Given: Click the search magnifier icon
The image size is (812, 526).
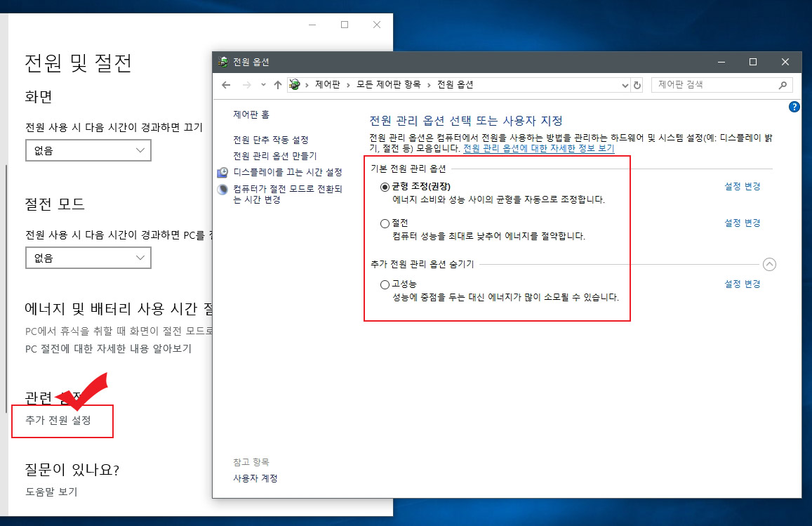Looking at the screenshot, I should tap(783, 85).
